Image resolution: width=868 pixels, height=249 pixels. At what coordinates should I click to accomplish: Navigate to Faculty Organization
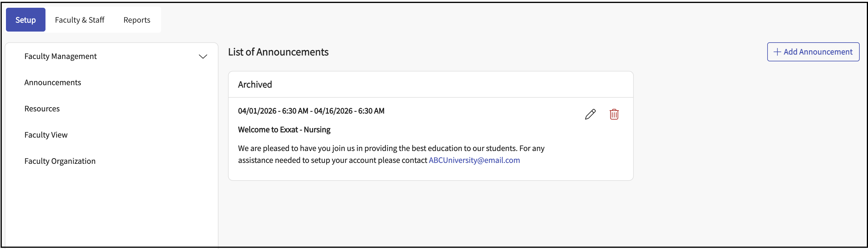tap(60, 161)
